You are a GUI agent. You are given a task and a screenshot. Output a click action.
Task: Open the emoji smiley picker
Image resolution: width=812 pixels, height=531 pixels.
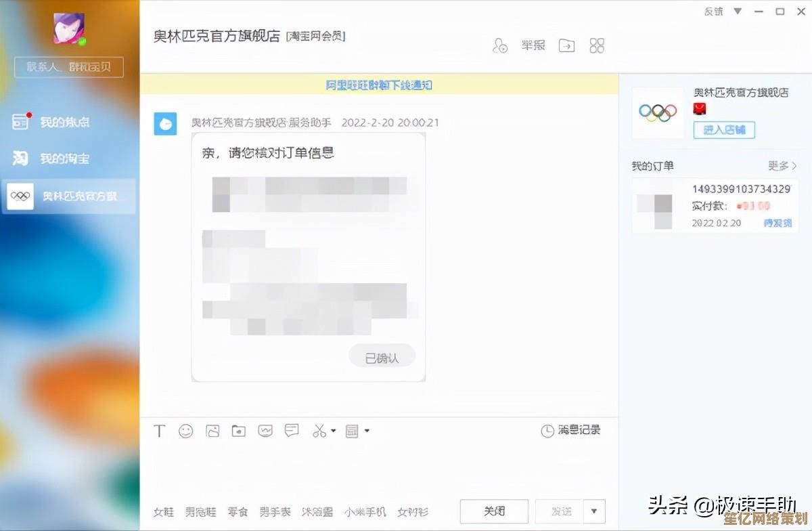click(186, 431)
